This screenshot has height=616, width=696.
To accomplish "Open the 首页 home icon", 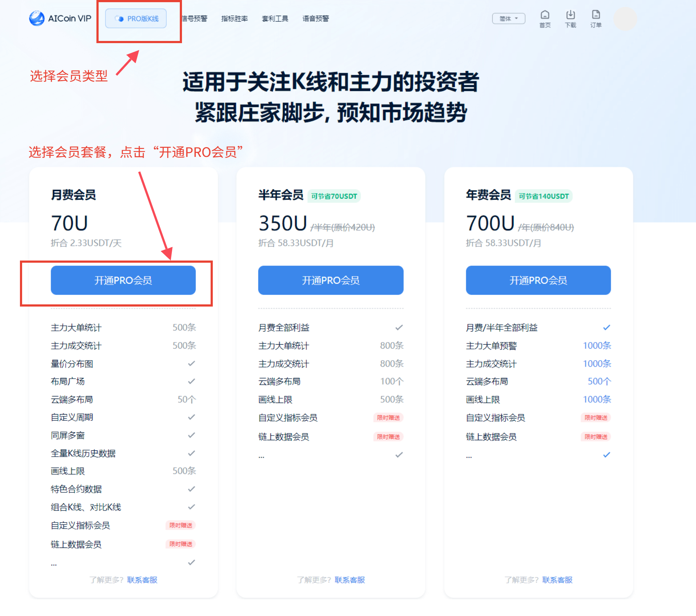I will click(545, 18).
